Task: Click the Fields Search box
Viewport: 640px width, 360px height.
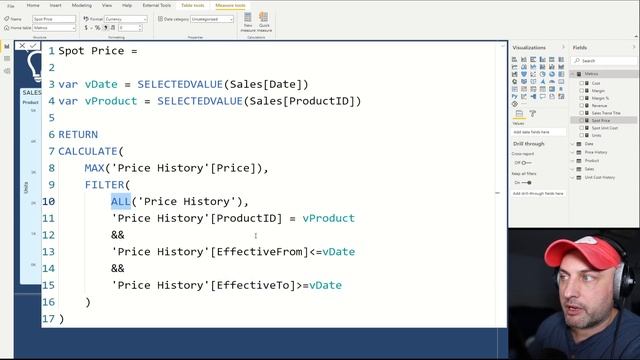Action: [x=605, y=61]
